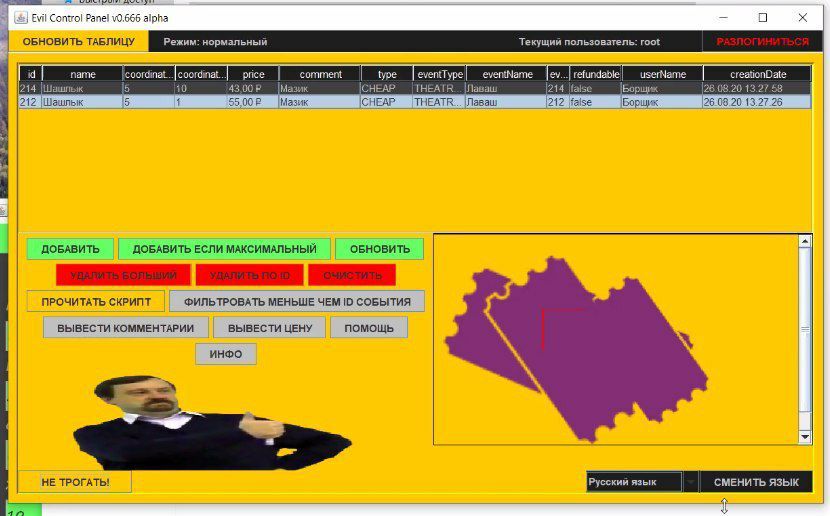Click the ВЫВЕСТИ ЦЕНУ button
The image size is (830, 516).
click(270, 328)
